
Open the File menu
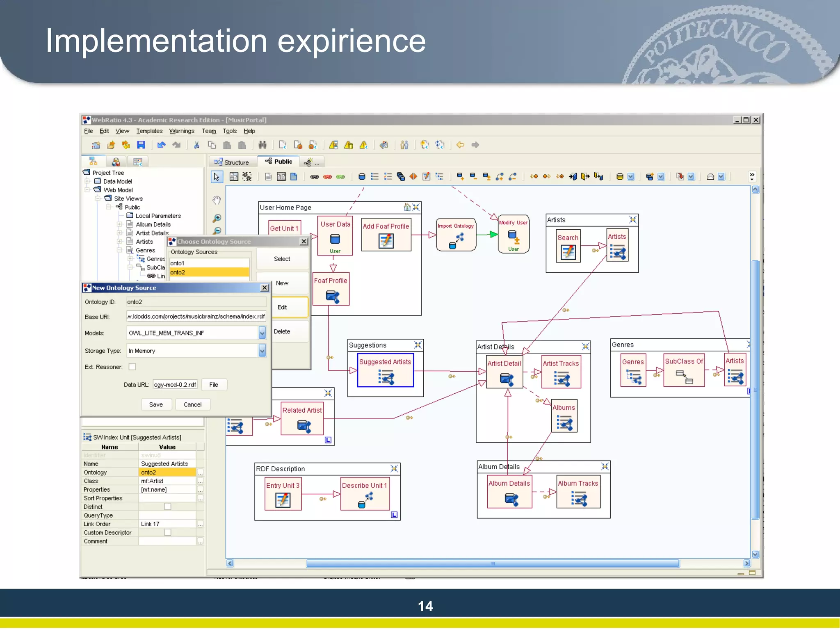click(x=88, y=131)
